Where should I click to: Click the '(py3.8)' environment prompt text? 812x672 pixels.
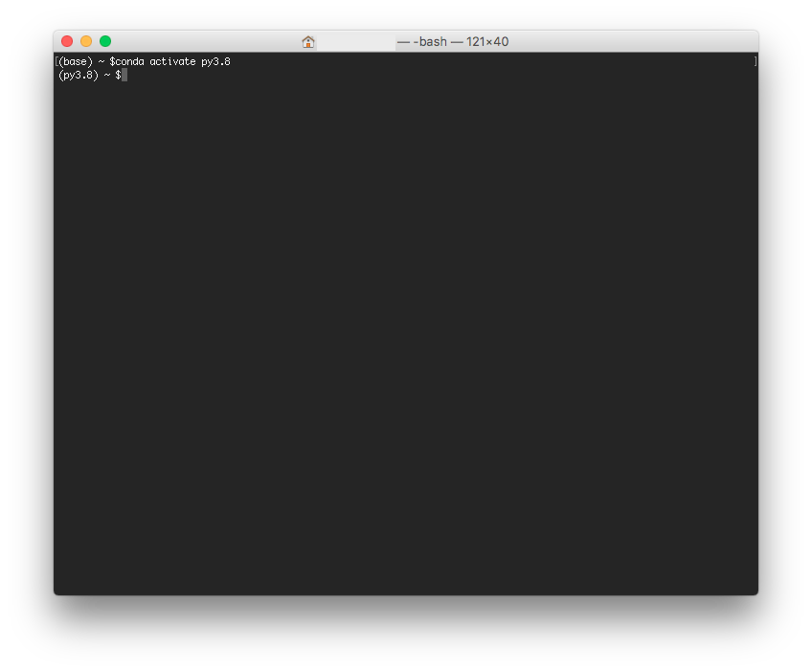(79, 75)
